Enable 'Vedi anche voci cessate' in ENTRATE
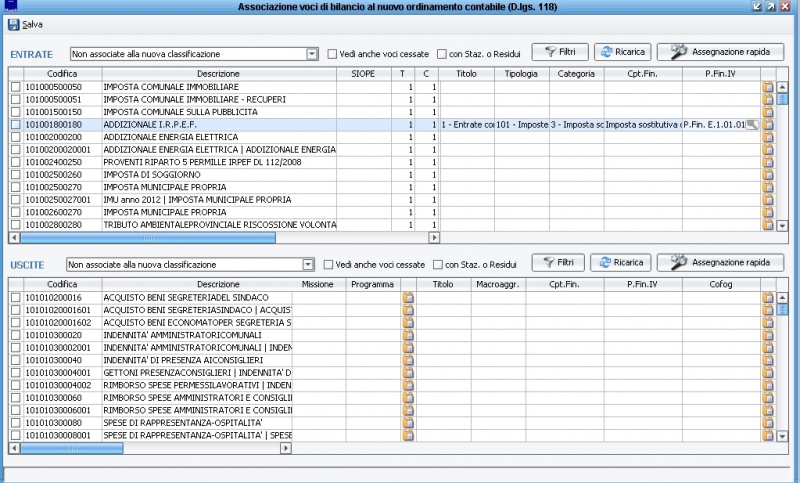 click(332, 54)
